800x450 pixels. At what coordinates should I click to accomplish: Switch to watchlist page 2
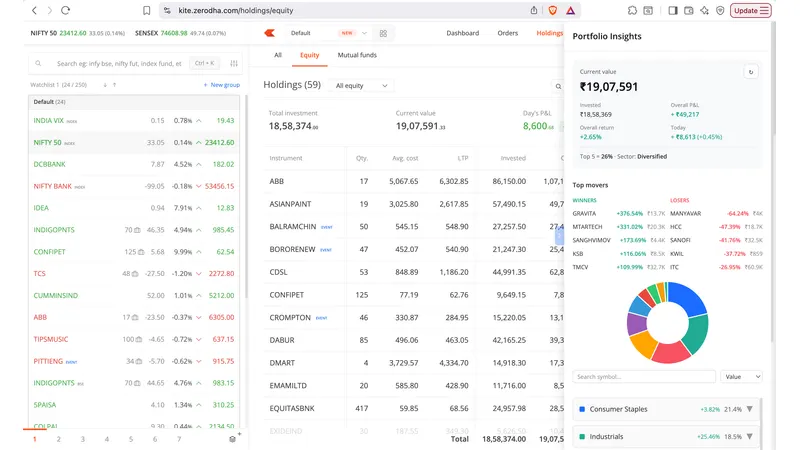pyautogui.click(x=59, y=439)
